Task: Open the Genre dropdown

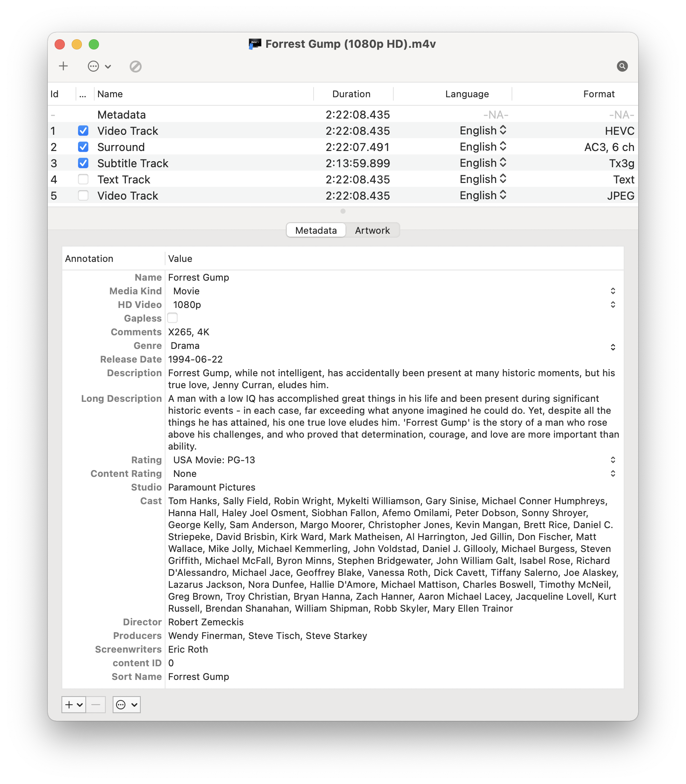Action: tap(394, 346)
